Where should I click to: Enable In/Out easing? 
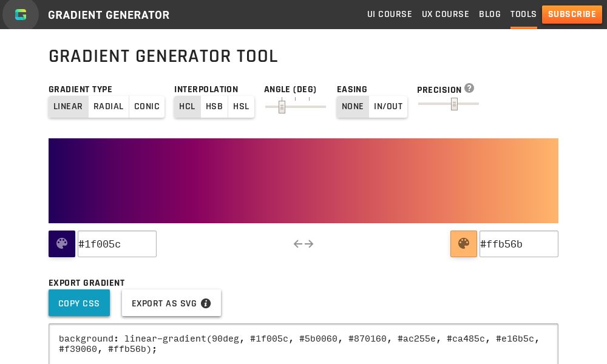point(388,106)
